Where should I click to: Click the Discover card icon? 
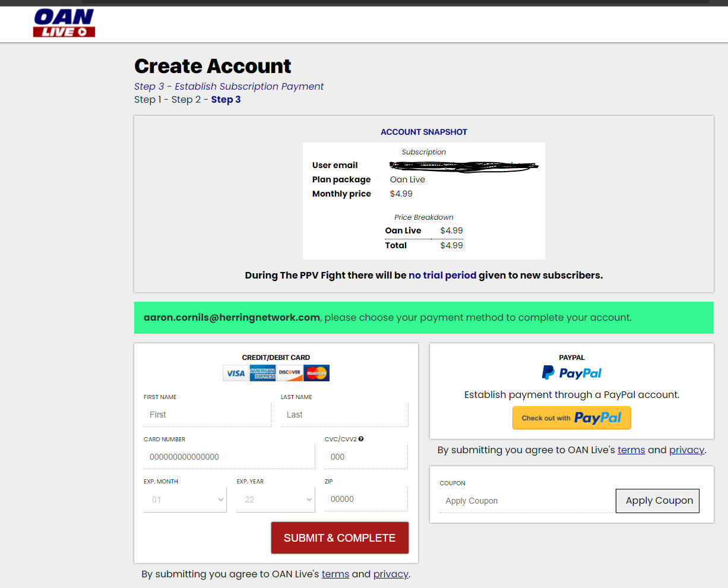290,373
